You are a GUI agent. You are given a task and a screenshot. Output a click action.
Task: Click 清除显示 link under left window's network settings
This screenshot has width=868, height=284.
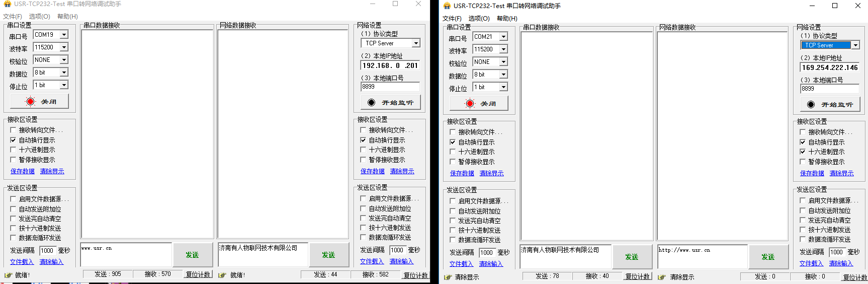[402, 171]
